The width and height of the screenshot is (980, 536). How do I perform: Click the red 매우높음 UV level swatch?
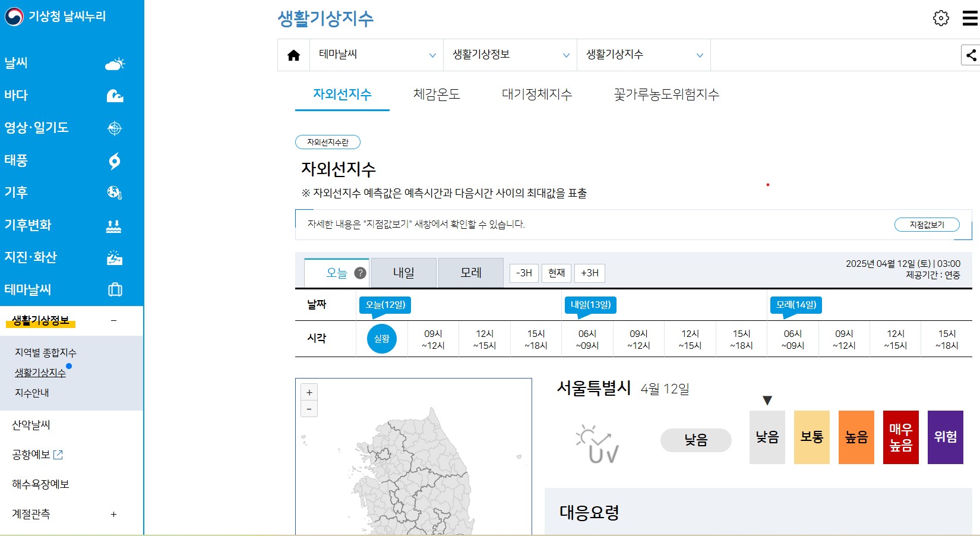pyautogui.click(x=900, y=437)
